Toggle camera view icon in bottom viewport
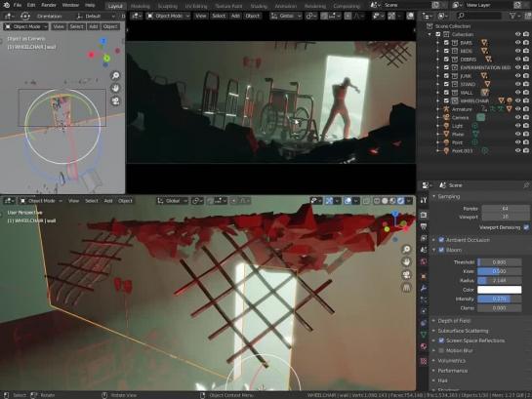 click(x=406, y=274)
